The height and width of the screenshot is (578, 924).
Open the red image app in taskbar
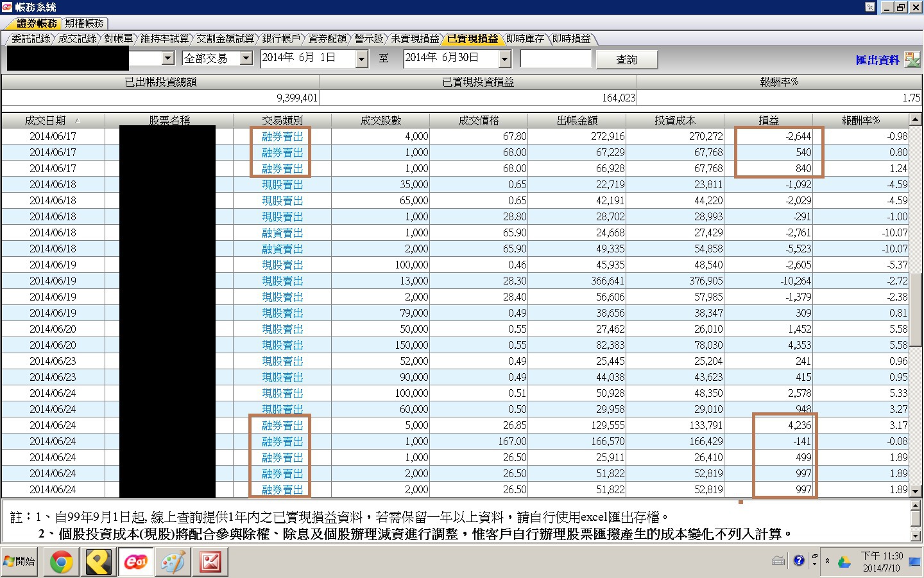(x=210, y=562)
